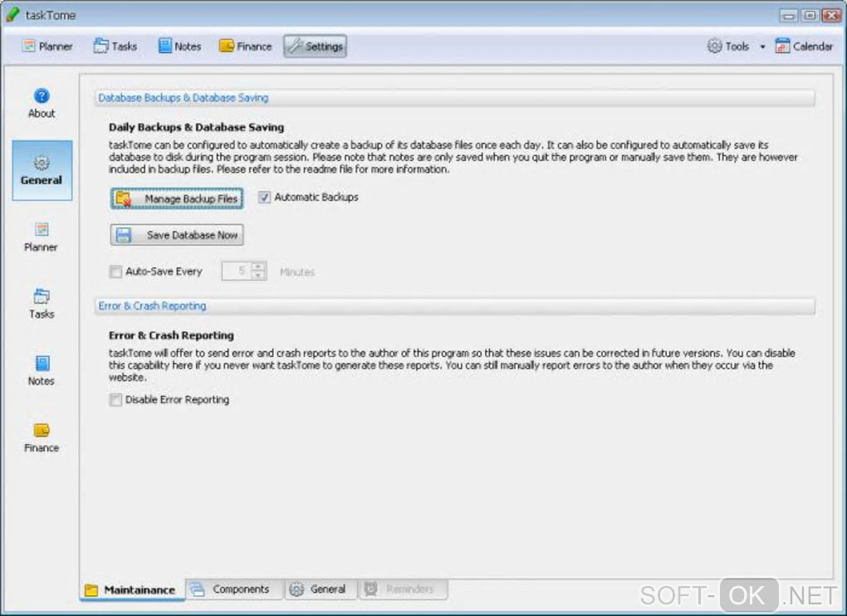Open the Notes toolbar view

[x=180, y=46]
